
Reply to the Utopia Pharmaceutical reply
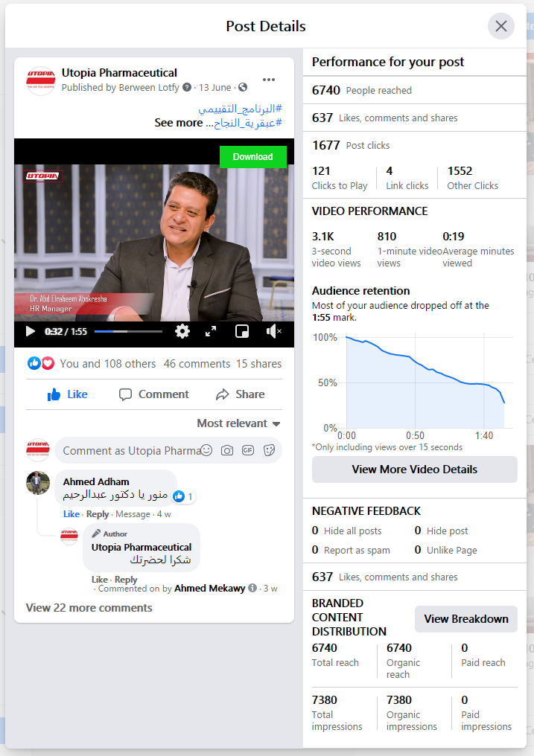point(126,580)
